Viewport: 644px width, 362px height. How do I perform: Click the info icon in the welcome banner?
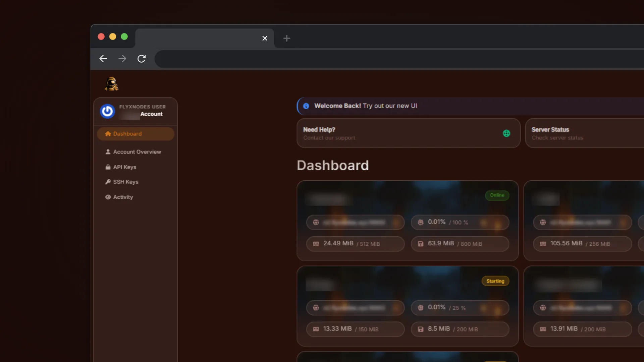[306, 106]
